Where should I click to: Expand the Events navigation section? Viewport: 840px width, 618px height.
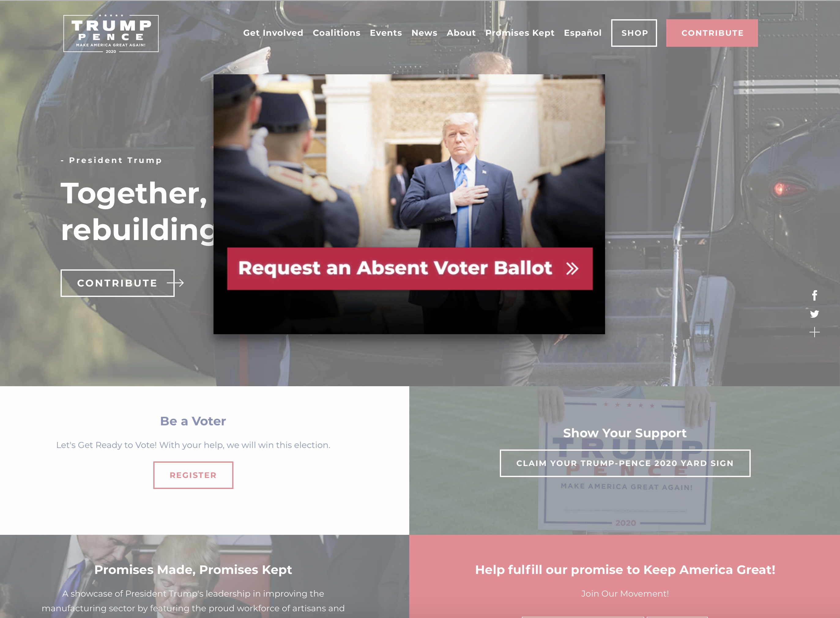[385, 33]
